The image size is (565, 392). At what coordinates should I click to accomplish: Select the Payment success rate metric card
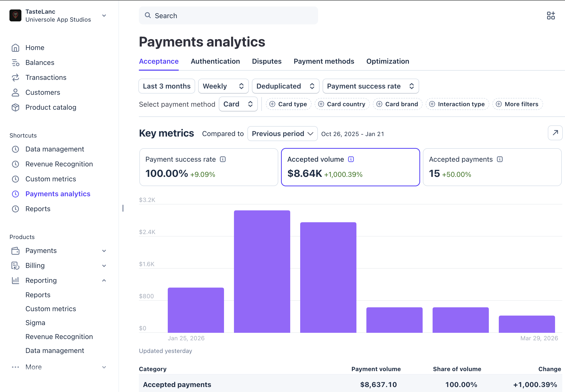[209, 167]
